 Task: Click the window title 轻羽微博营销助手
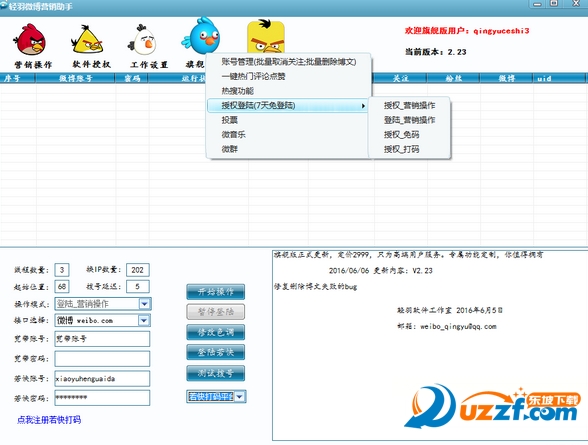tap(40, 6)
